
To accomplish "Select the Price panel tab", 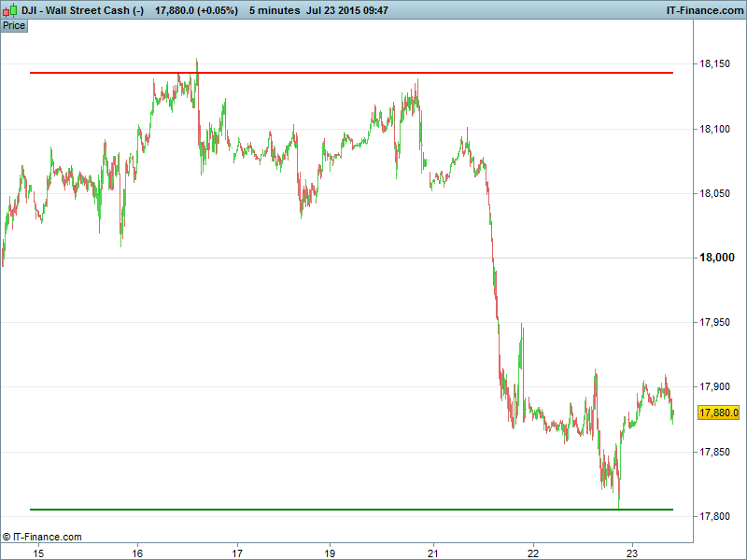I will tap(14, 25).
